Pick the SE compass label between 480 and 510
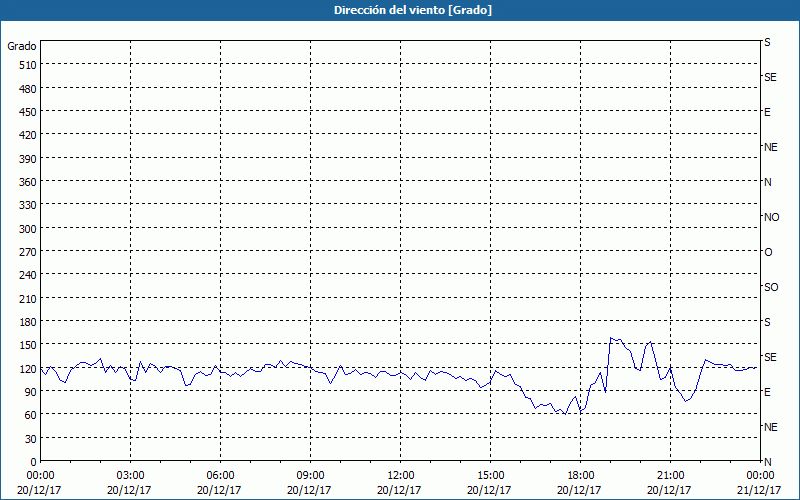This screenshot has width=800, height=500. coord(770,77)
